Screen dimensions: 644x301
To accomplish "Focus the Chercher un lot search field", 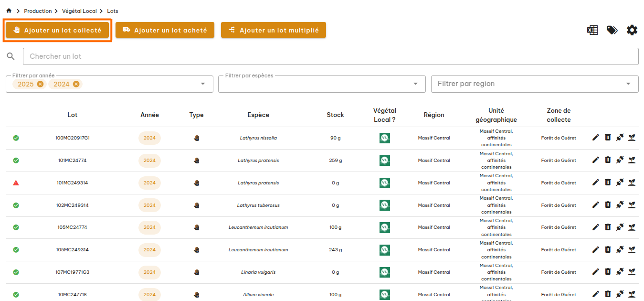I will tap(330, 56).
